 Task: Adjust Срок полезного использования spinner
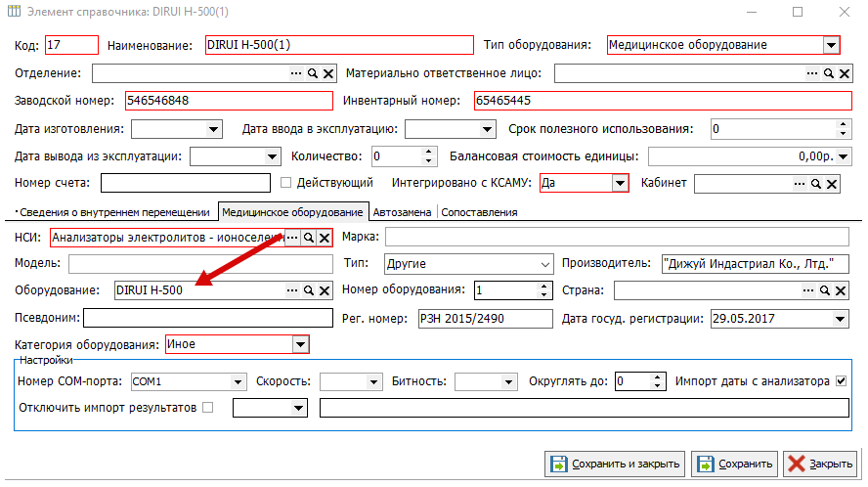[843, 129]
